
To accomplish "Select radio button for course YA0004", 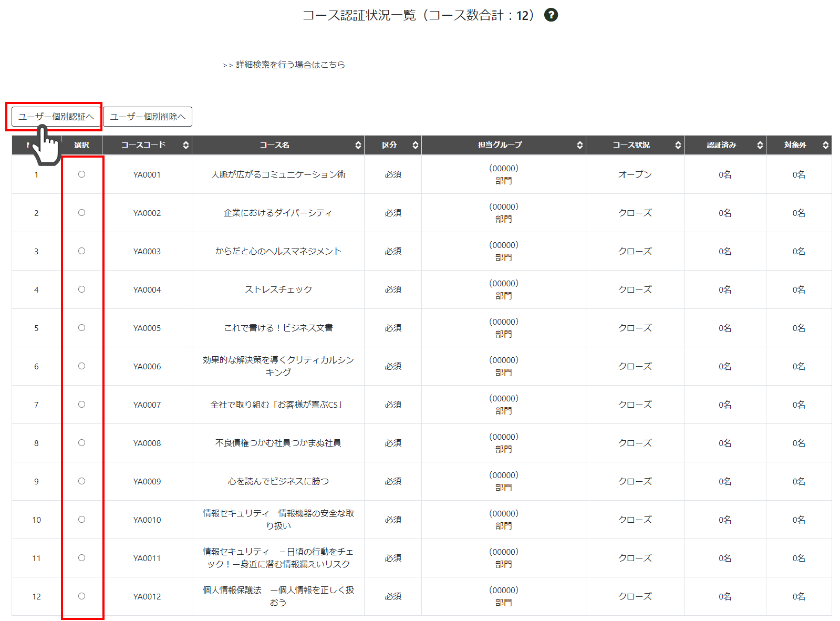I will (x=81, y=289).
